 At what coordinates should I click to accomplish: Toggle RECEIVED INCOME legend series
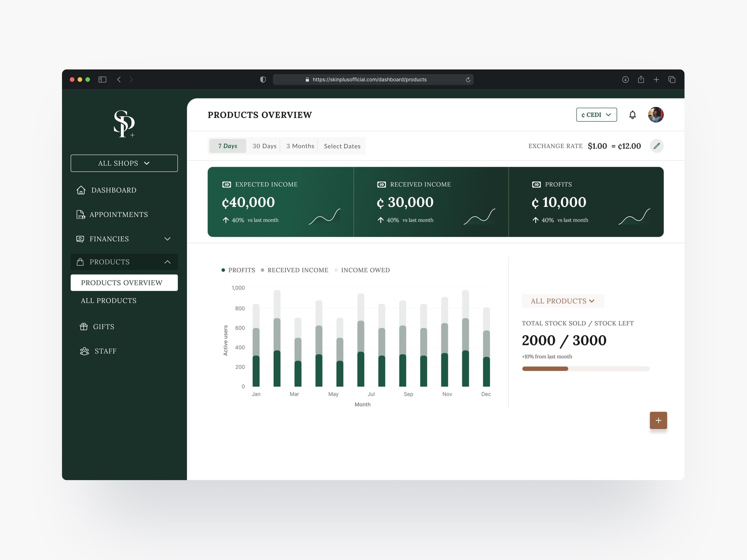coord(294,270)
